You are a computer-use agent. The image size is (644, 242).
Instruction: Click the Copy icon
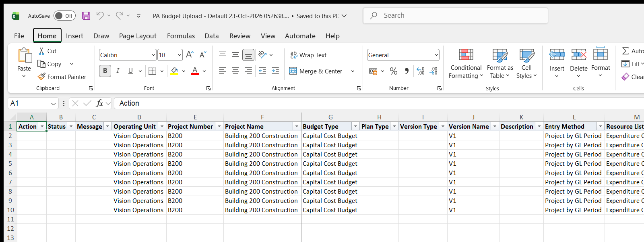click(41, 64)
